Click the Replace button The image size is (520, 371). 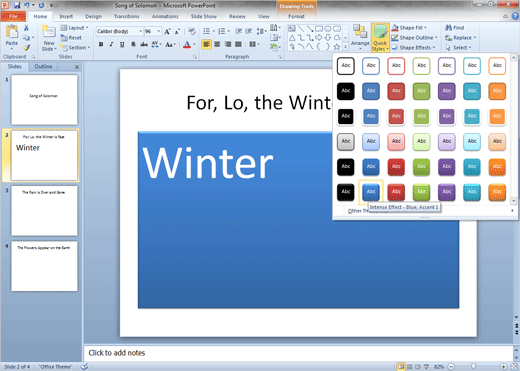pos(461,38)
